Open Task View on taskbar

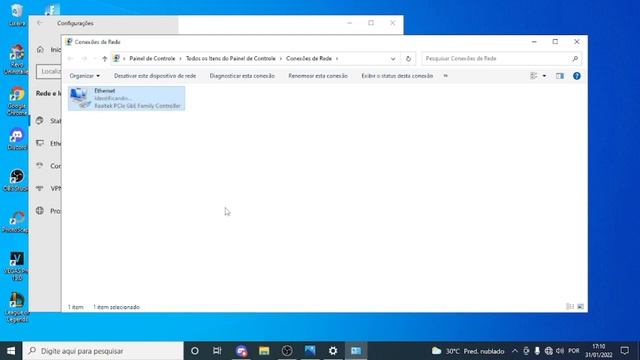pyautogui.click(x=217, y=351)
